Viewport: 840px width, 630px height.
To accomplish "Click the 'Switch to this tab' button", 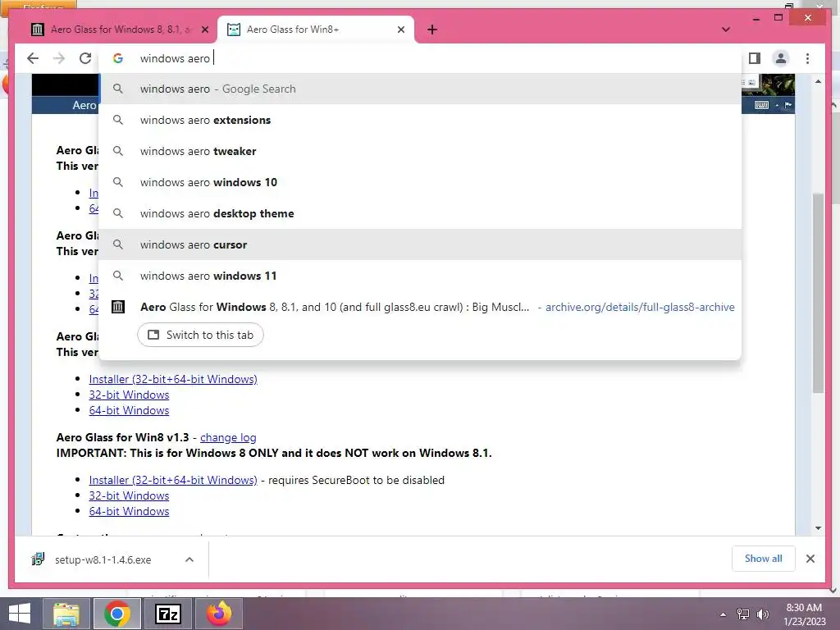I will [x=200, y=335].
